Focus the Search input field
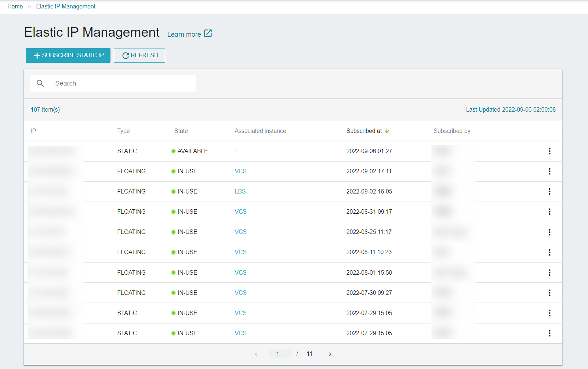588x369 pixels. [113, 83]
